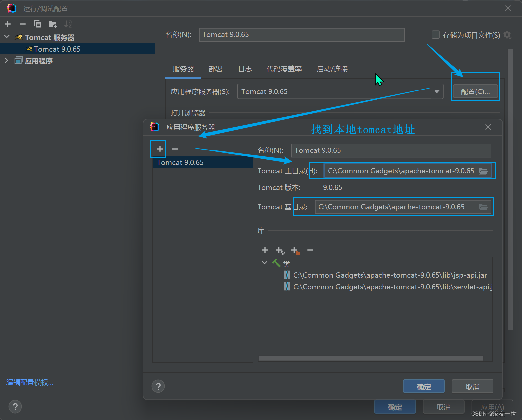The width and height of the screenshot is (522, 420).
Task: Click the horizontal scrollbar in library list
Action: (x=370, y=358)
